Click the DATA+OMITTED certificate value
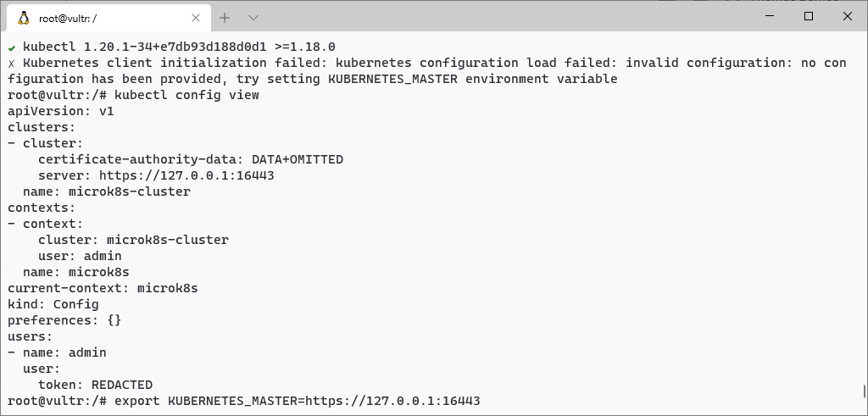The image size is (868, 416). (x=298, y=160)
